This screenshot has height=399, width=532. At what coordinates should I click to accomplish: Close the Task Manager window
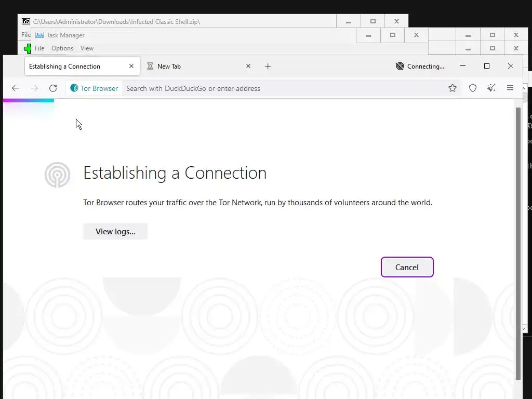[416, 35]
